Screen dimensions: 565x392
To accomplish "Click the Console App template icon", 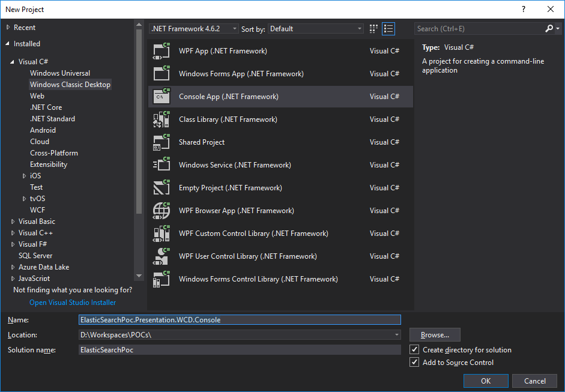I will coord(161,97).
